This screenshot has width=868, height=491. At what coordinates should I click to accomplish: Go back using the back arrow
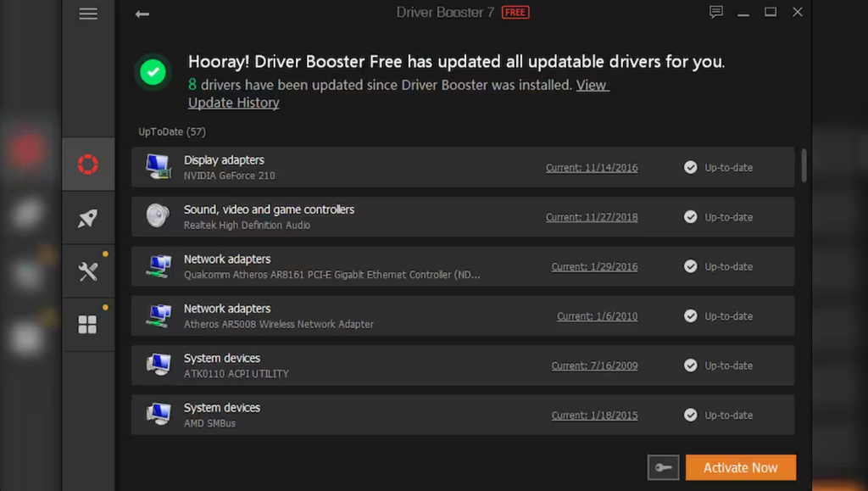click(x=142, y=14)
